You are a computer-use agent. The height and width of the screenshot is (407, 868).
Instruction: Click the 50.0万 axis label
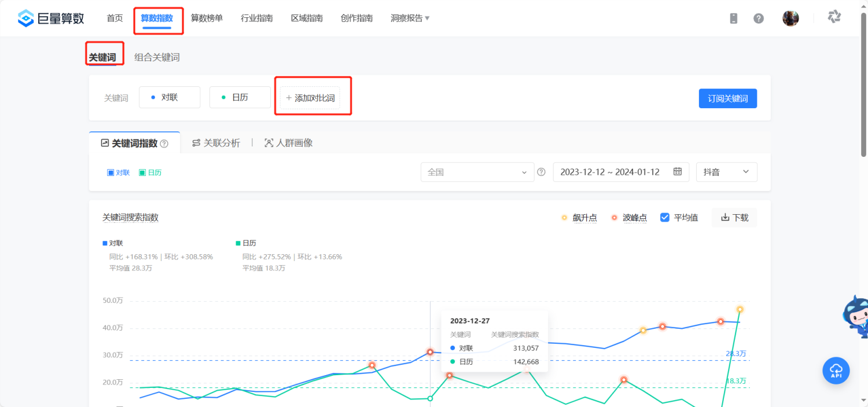click(x=113, y=300)
